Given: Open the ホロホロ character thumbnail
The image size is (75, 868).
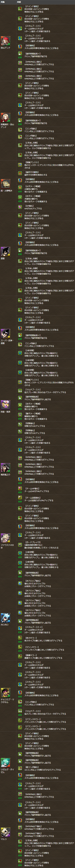Looking at the screenshot, I should click(5, 618).
